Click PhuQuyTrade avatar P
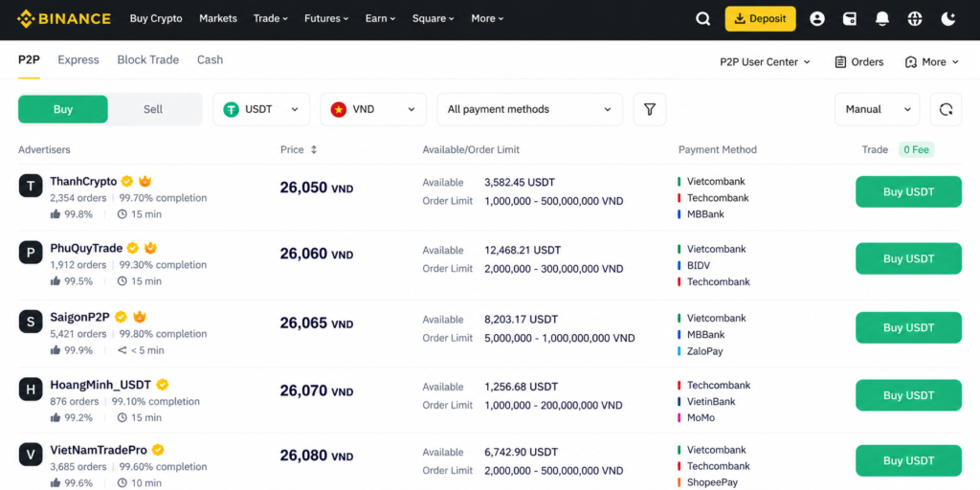The height and width of the screenshot is (490, 980). click(31, 252)
